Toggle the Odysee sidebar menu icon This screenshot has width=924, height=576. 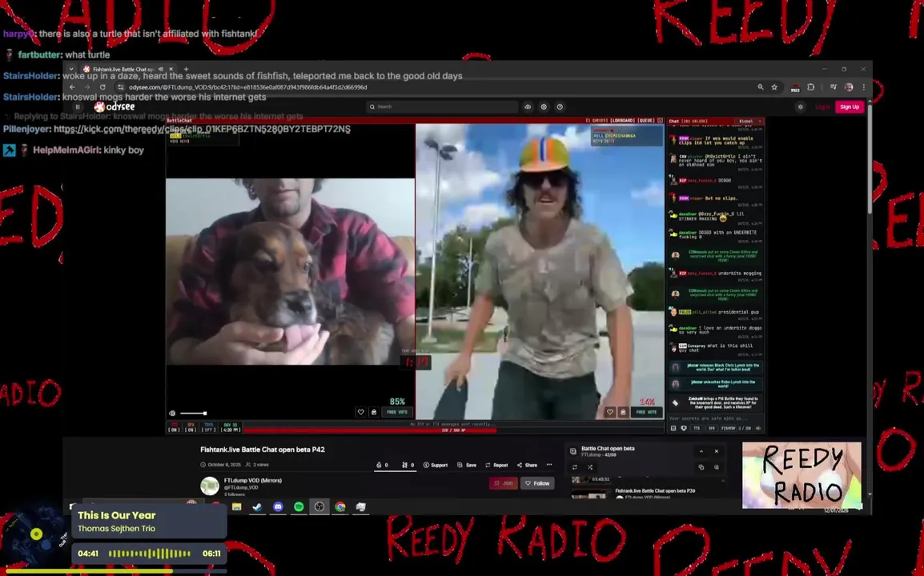(77, 106)
